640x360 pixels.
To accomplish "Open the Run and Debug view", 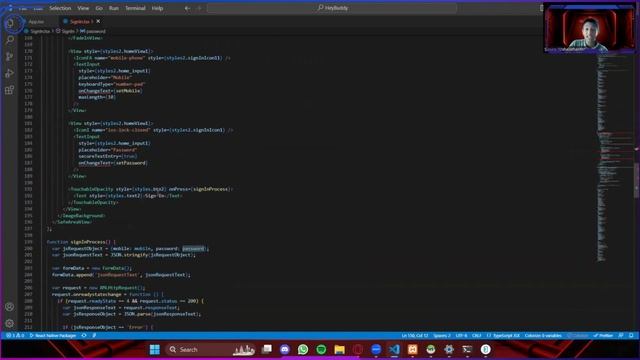I will 10,73.
